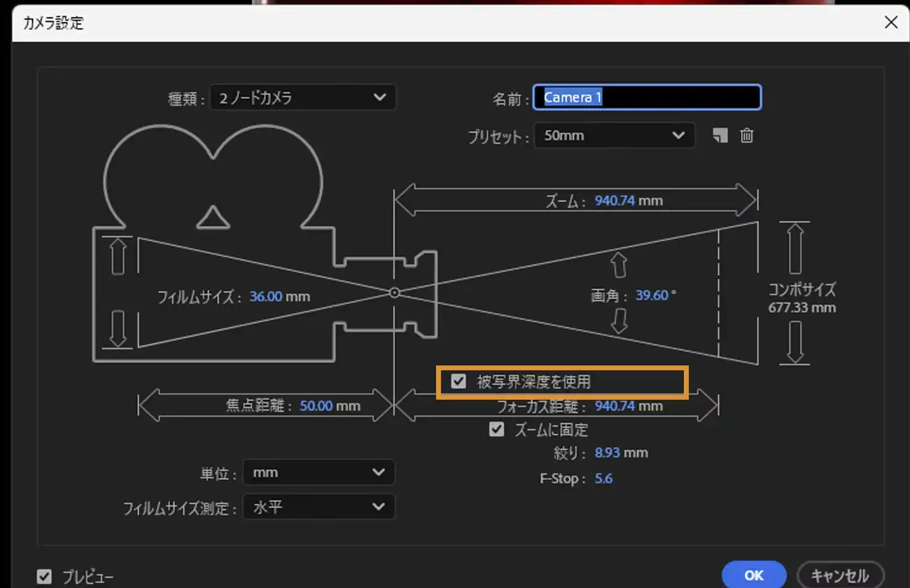Delete the selected preset using trash icon
Viewport: 910px width, 588px height.
pos(746,136)
